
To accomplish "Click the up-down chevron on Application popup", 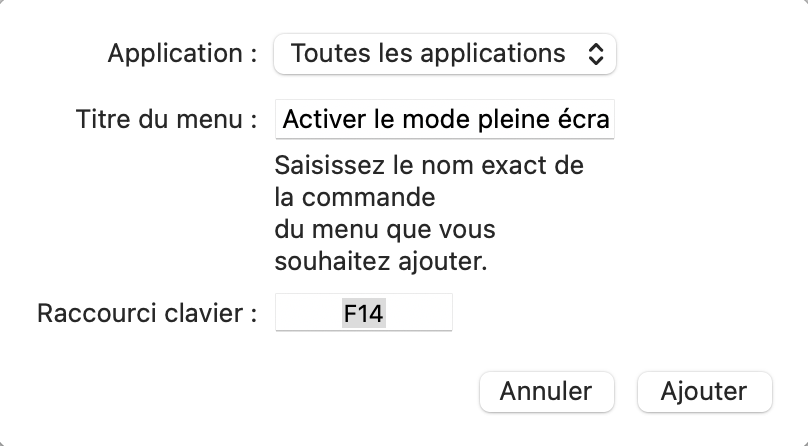I will pyautogui.click(x=595, y=54).
